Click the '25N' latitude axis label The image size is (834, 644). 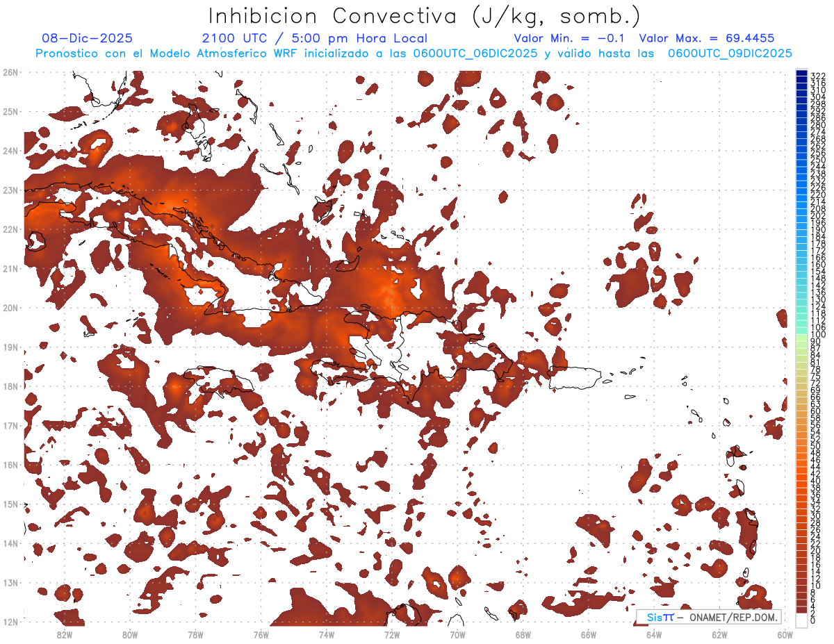pos(10,111)
